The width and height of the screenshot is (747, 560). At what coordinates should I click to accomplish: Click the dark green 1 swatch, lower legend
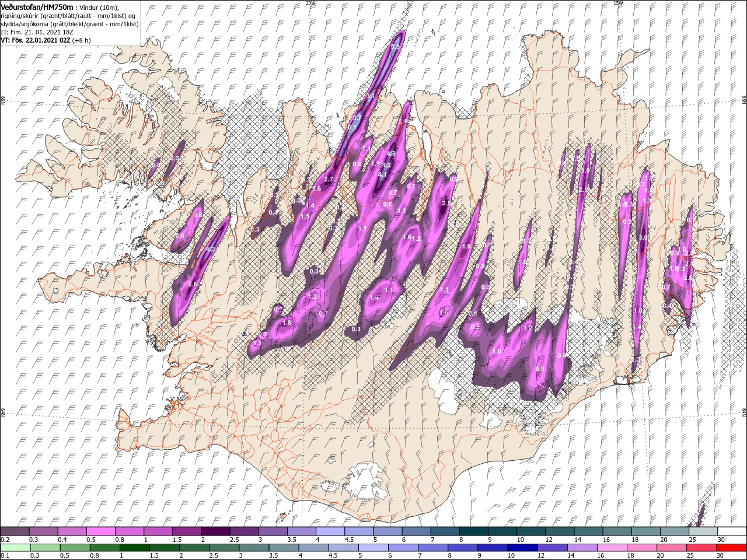click(x=134, y=548)
